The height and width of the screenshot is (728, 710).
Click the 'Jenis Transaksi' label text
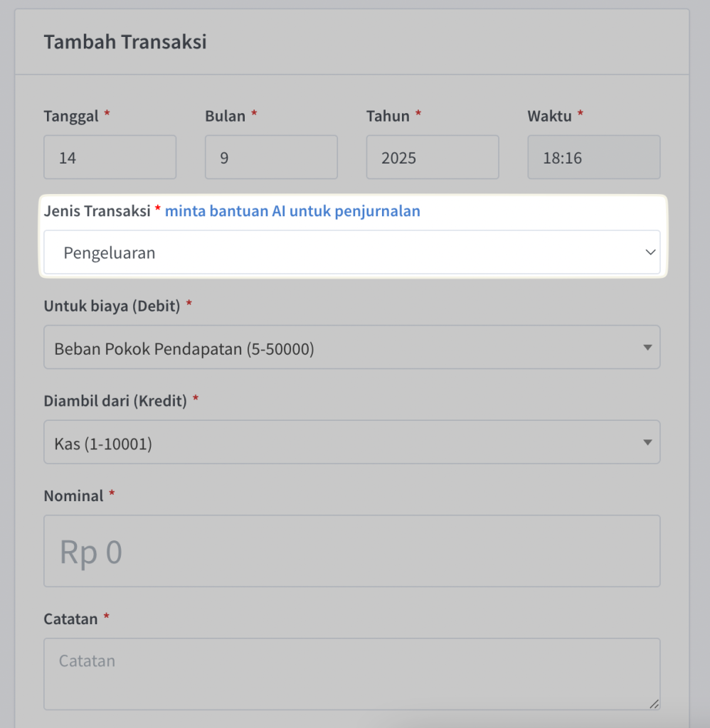[x=97, y=211]
